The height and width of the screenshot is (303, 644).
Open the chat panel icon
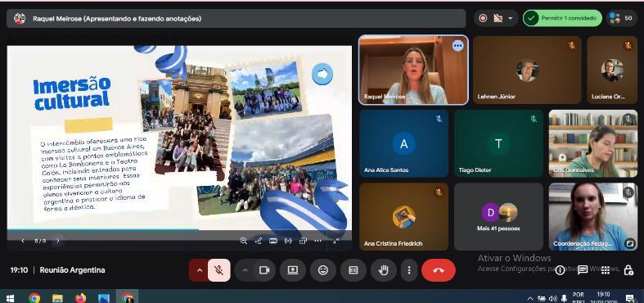(583, 270)
